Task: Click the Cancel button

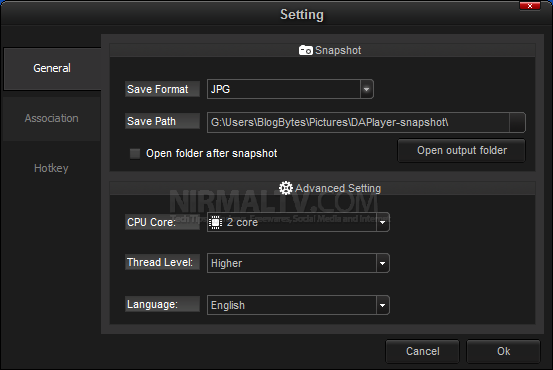Action: coord(423,351)
